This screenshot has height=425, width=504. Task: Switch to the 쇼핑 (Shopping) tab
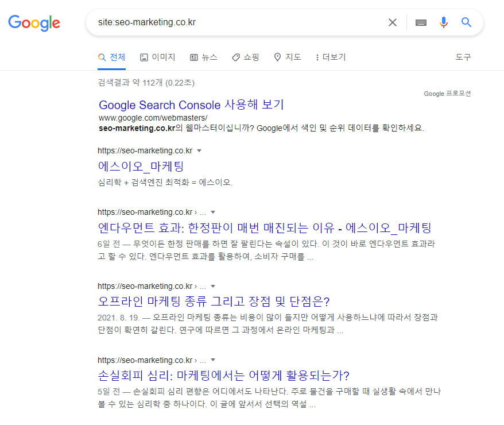click(x=246, y=57)
